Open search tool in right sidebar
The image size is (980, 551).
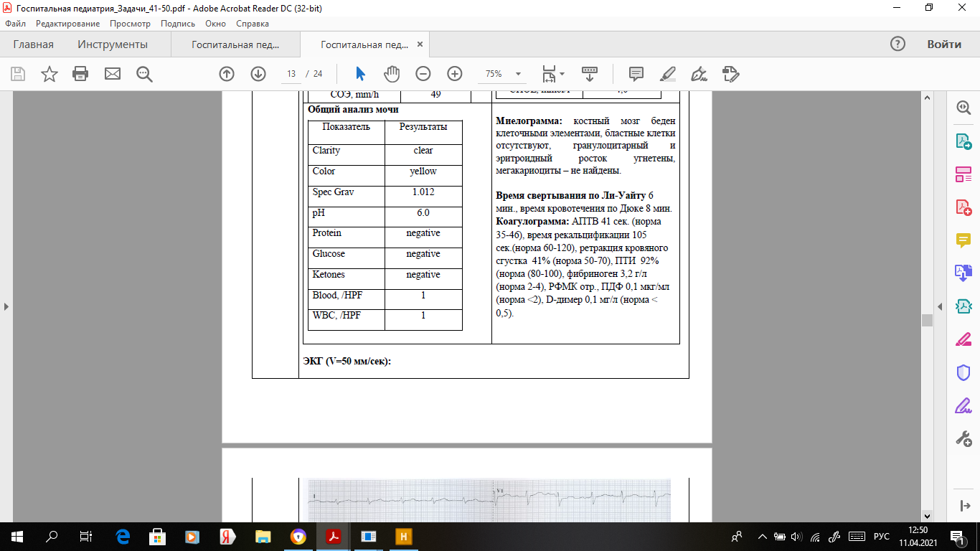[963, 108]
